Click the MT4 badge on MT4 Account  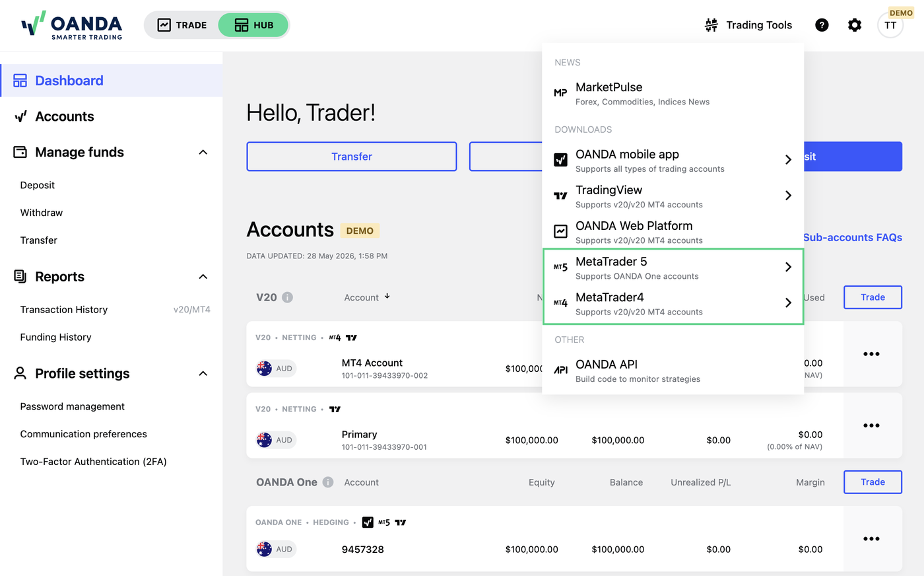(335, 338)
